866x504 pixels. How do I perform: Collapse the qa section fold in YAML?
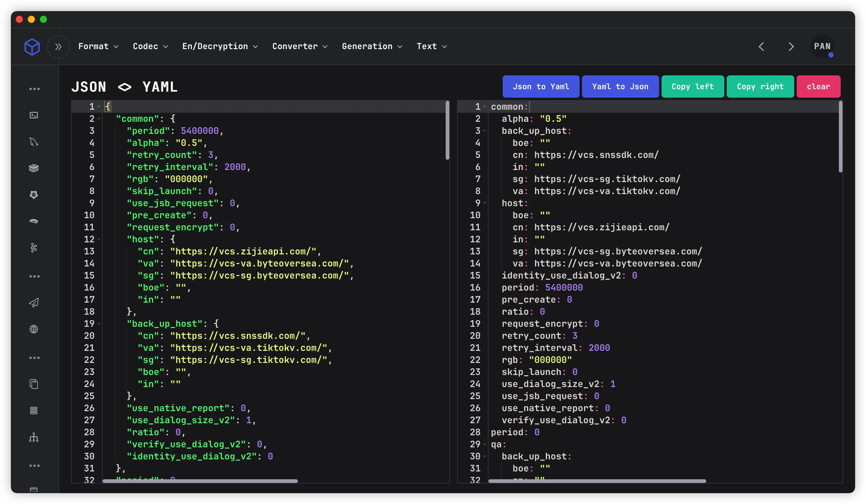(x=485, y=444)
